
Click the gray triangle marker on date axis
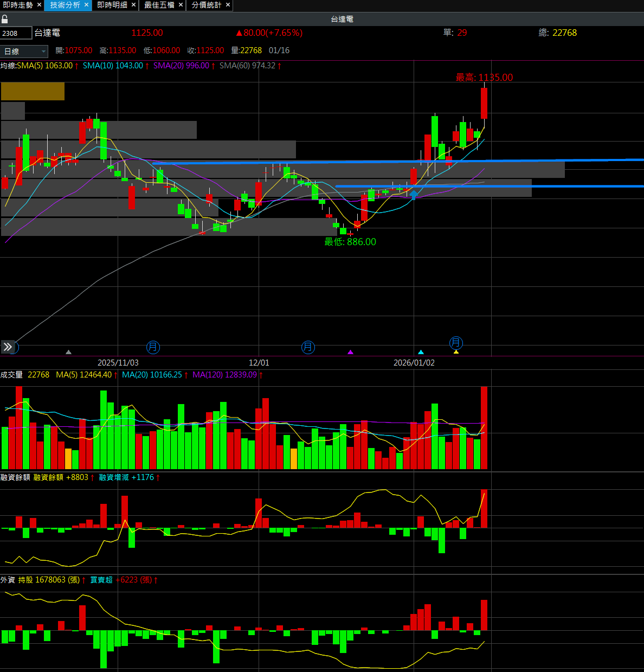click(x=68, y=352)
